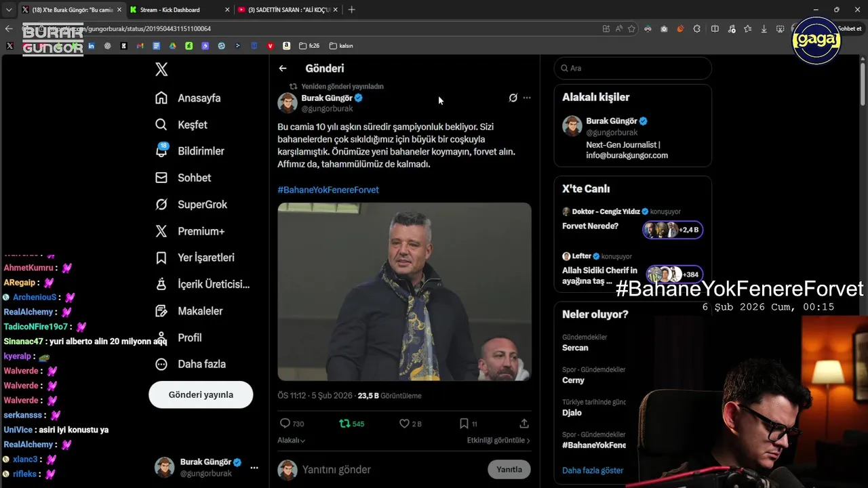This screenshot has height=488, width=868.
Task: Click the camera extension icon in toolbar
Action: click(664, 28)
